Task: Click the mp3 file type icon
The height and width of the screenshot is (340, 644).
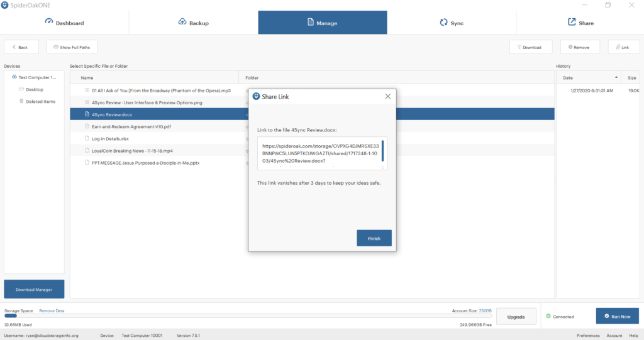Action: click(87, 90)
